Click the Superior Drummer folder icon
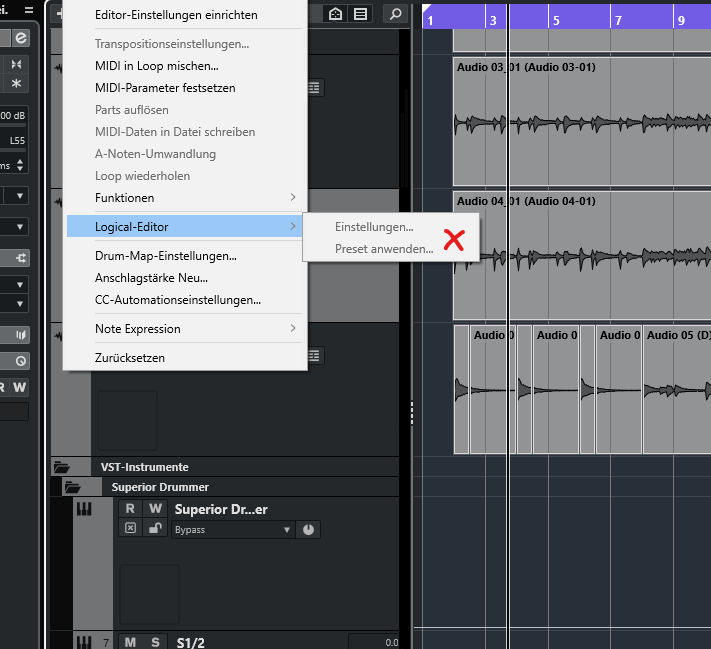This screenshot has width=711, height=649. [72, 487]
